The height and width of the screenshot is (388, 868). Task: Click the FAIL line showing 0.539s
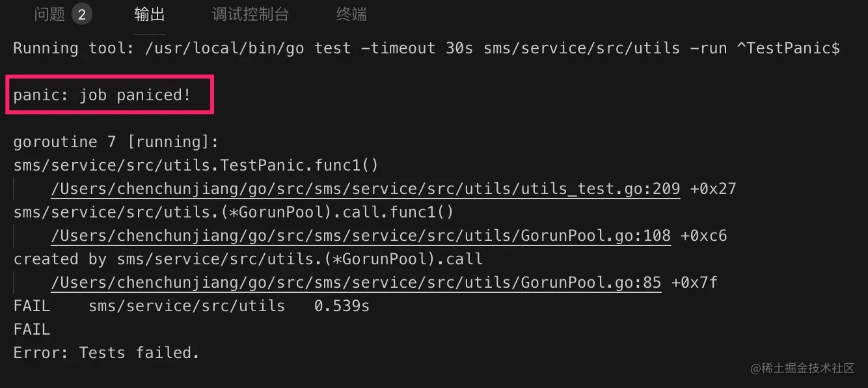pos(191,306)
